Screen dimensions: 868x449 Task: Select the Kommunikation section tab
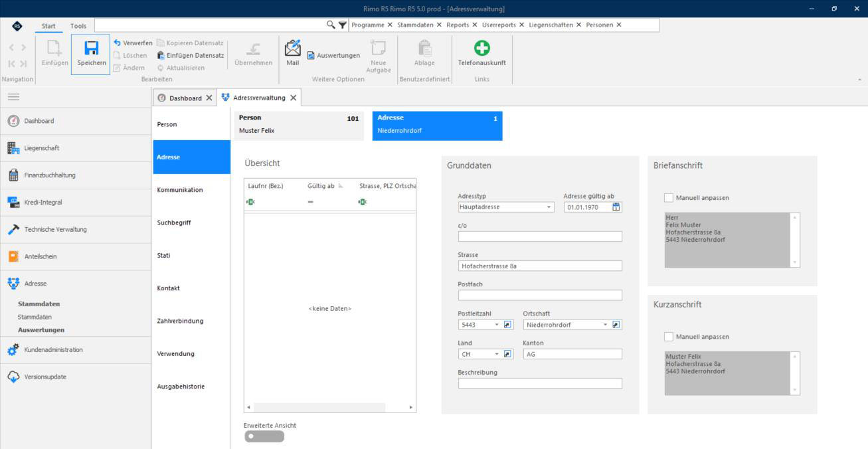tap(192, 190)
